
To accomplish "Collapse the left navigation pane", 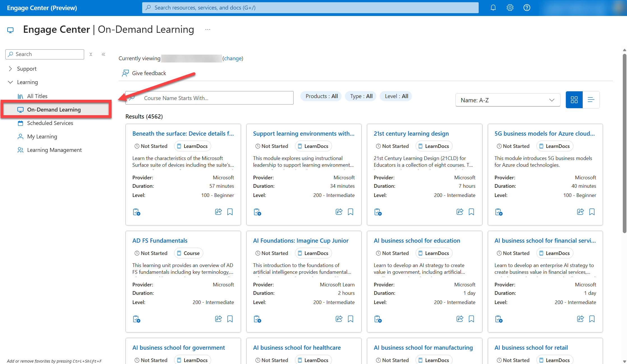I will point(103,54).
